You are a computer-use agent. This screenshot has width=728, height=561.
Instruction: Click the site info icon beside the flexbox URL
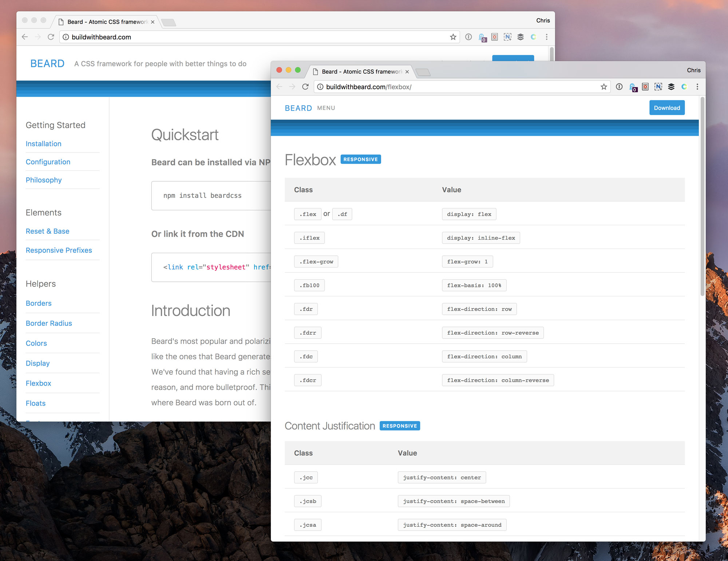[320, 87]
